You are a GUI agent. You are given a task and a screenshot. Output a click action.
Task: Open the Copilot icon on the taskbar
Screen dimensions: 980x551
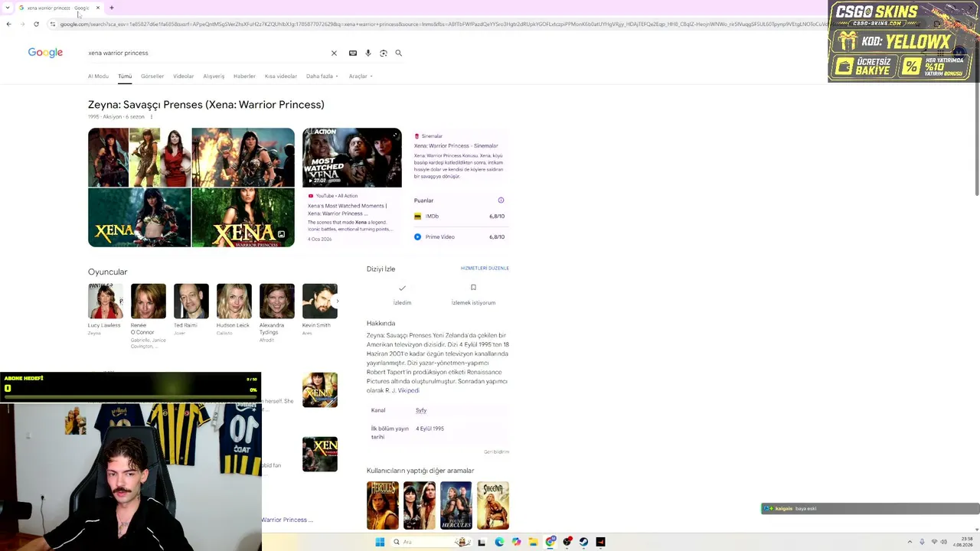click(x=516, y=542)
